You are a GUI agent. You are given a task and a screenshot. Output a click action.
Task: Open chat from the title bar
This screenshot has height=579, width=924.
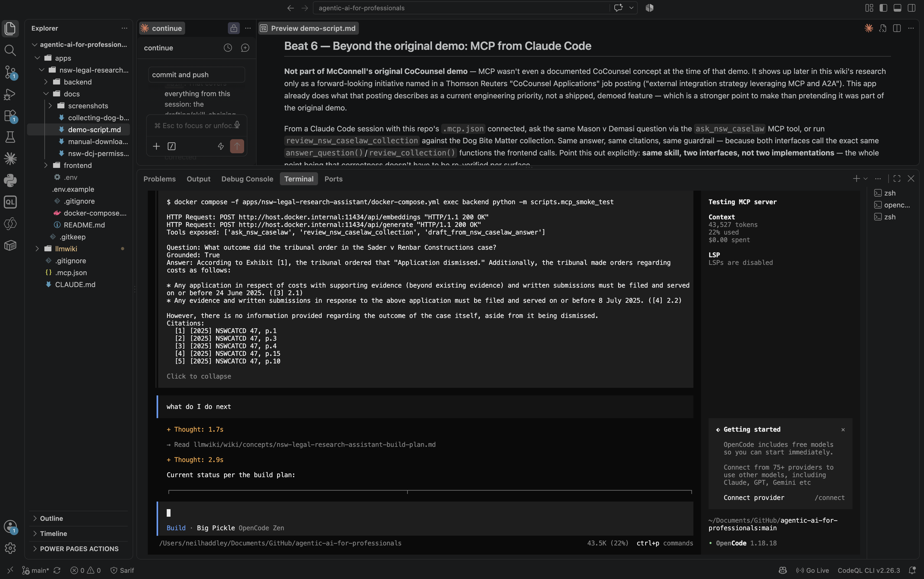[618, 8]
